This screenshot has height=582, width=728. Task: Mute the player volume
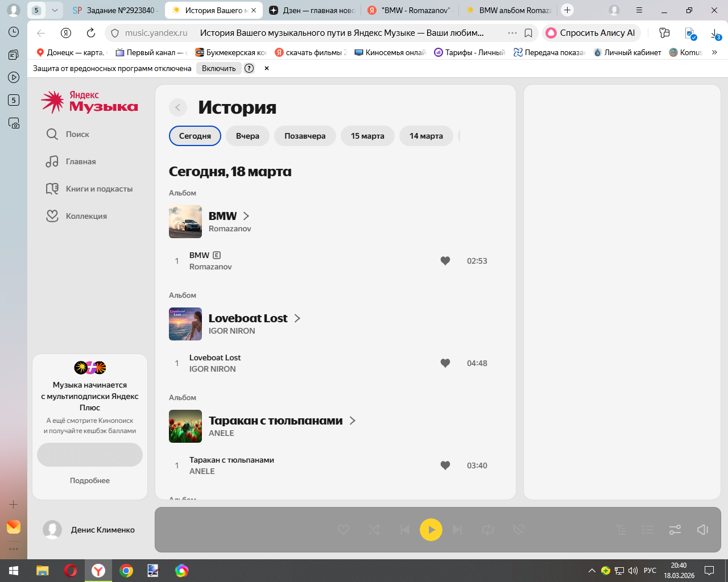[702, 530]
